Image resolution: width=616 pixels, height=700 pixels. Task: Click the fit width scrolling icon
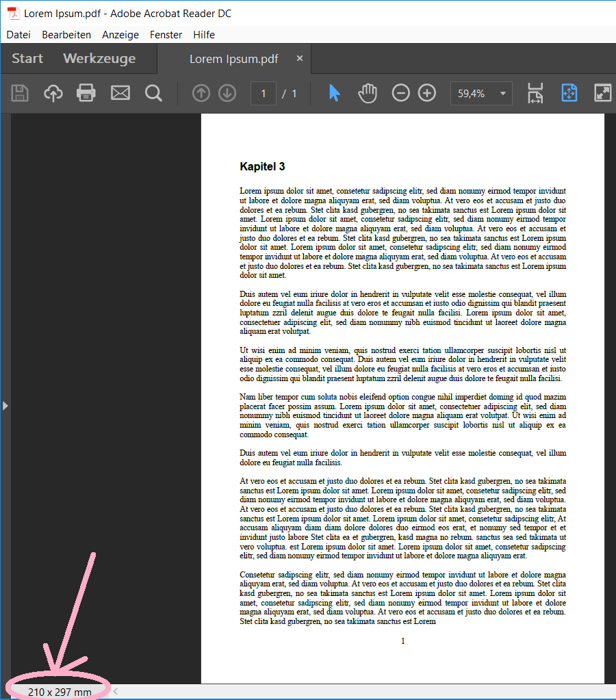535,93
